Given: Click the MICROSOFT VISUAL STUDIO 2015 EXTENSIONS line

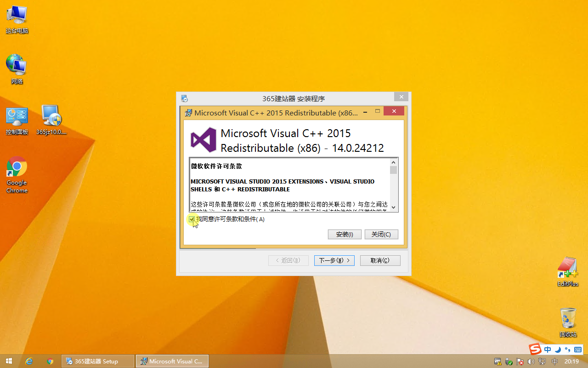Looking at the screenshot, I should point(283,182).
